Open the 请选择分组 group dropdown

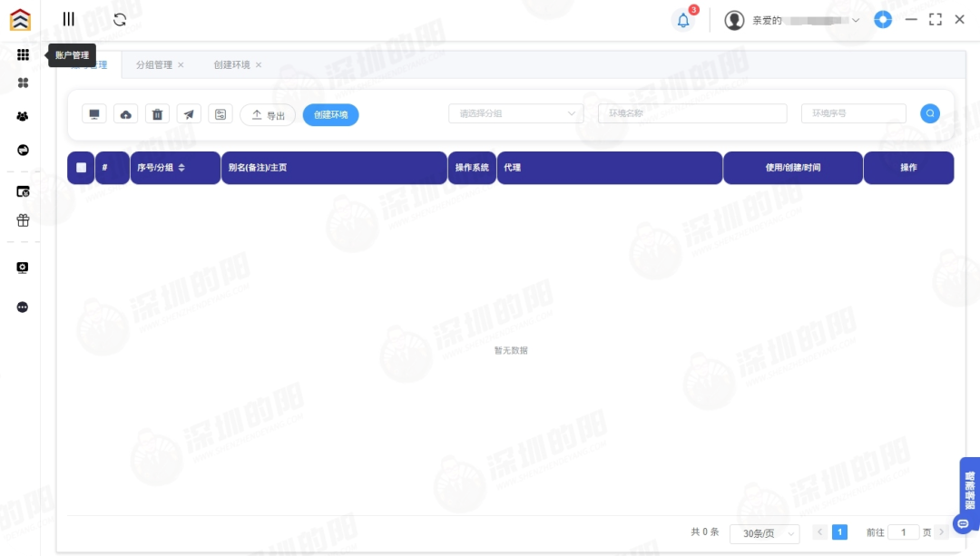[514, 113]
